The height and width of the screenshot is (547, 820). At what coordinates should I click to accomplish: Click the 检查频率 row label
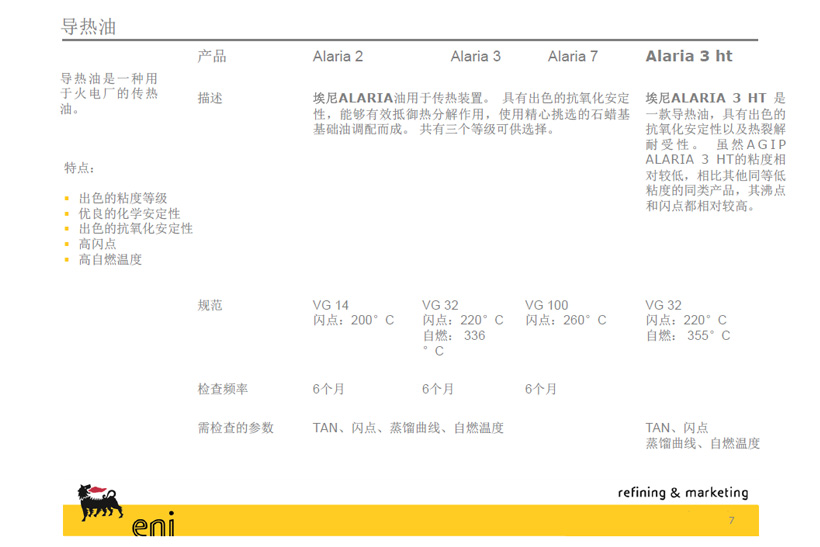point(223,388)
